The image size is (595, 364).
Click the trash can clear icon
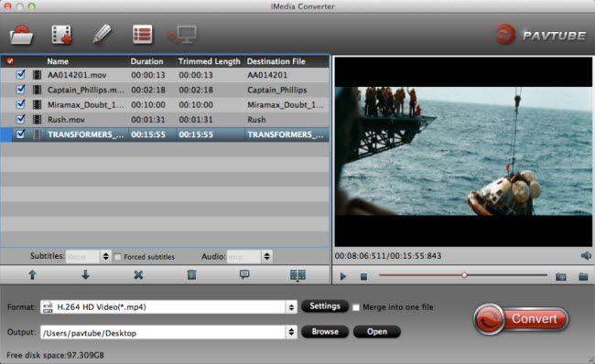(191, 274)
